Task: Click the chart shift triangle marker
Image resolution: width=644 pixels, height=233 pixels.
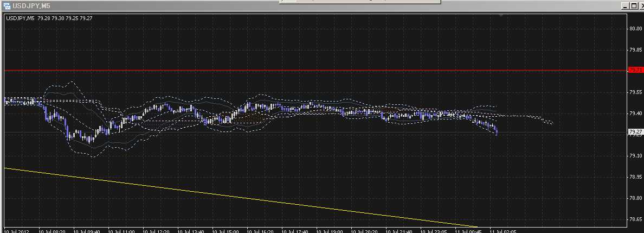Action: pos(501,15)
